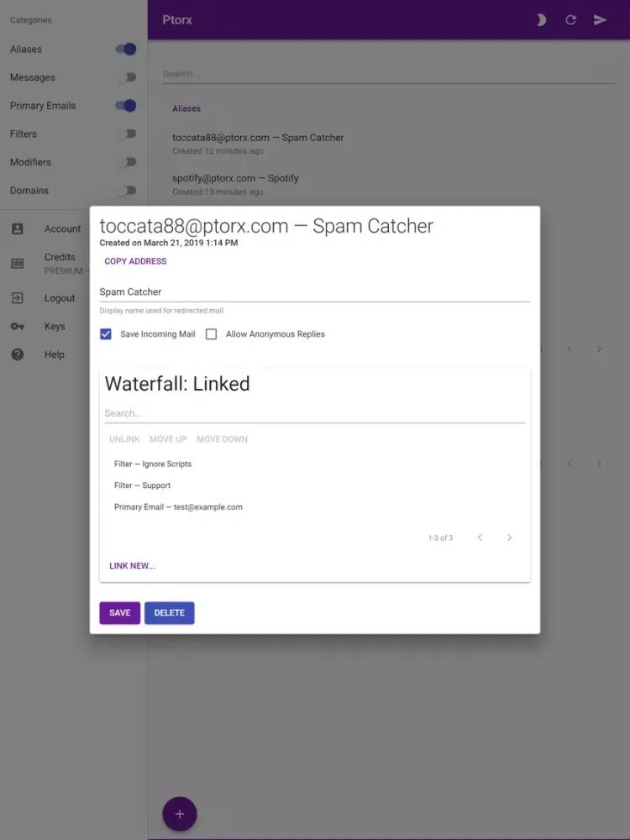Check Allow Anonymous Replies checkbox
This screenshot has height=840, width=630.
tap(211, 334)
